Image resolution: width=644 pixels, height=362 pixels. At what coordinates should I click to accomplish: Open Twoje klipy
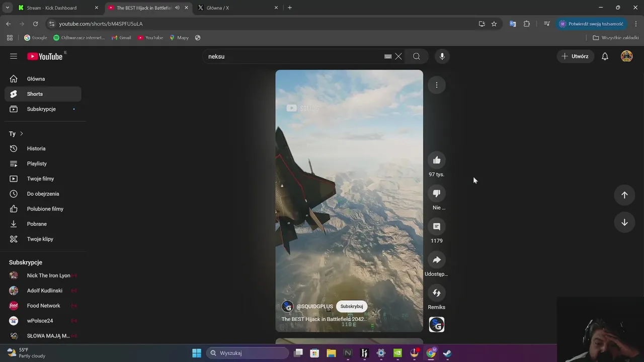pyautogui.click(x=43, y=239)
